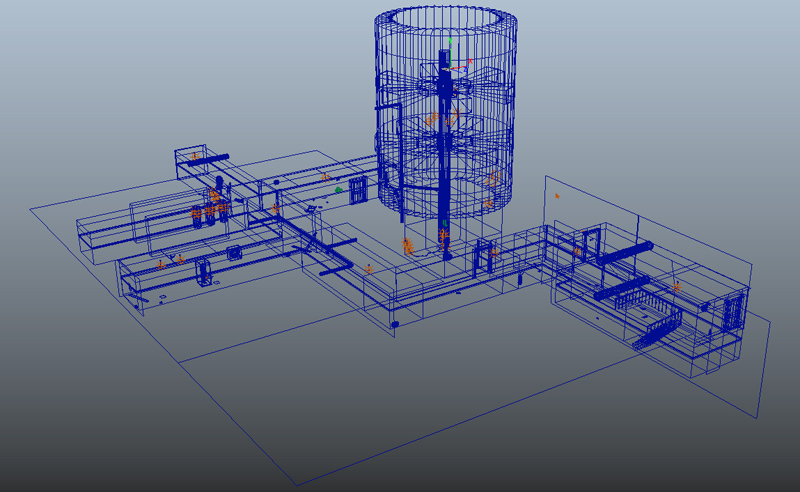Select the green object on the central pillar base
This screenshot has width=800, height=492.
click(445, 224)
